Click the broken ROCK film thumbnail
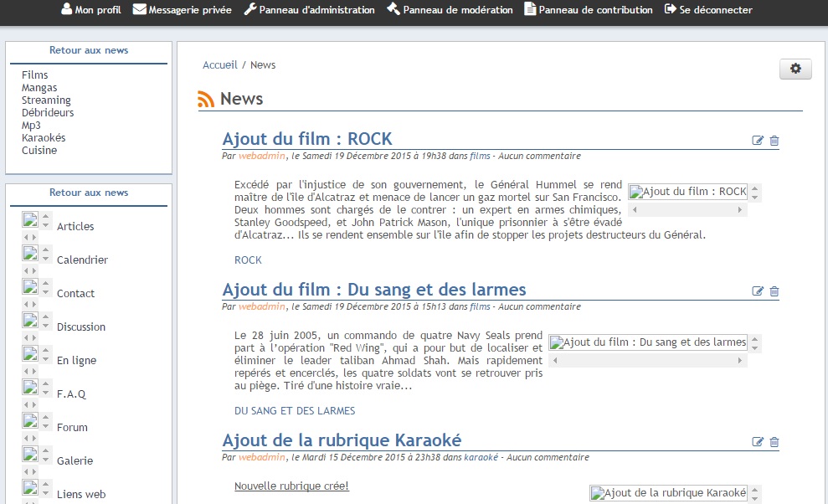This screenshot has height=504, width=828. pyautogui.click(x=687, y=192)
